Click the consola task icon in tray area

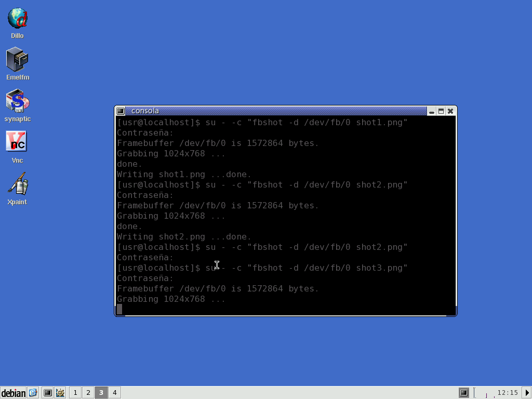[x=464, y=393]
